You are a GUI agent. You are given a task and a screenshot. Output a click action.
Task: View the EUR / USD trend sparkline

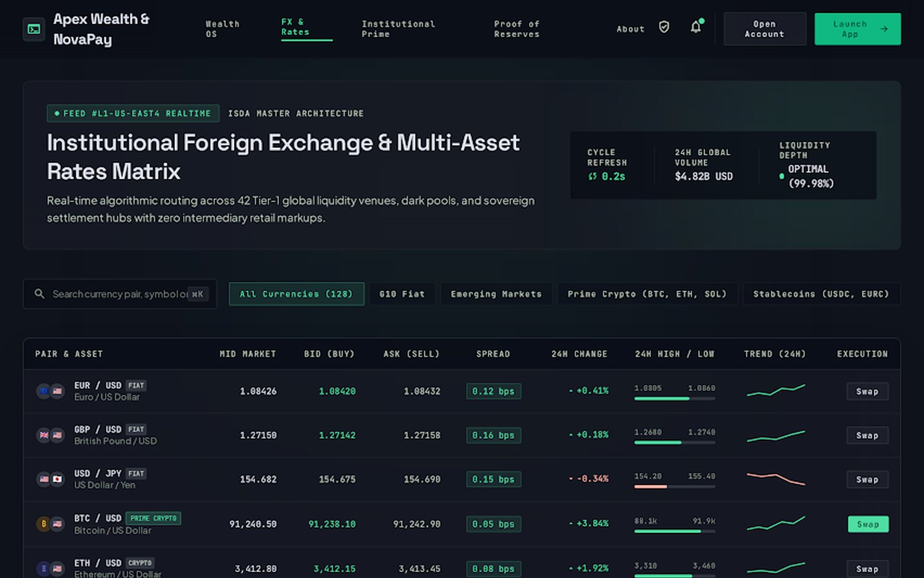(x=776, y=391)
